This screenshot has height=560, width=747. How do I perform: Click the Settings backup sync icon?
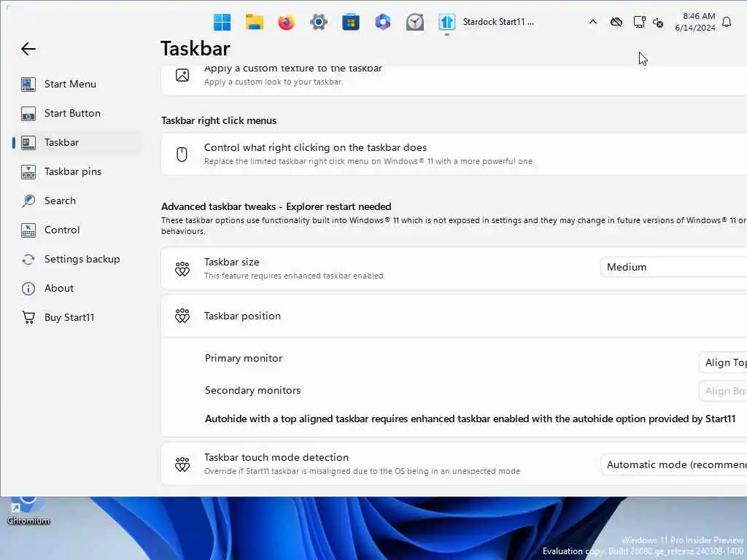point(28,259)
